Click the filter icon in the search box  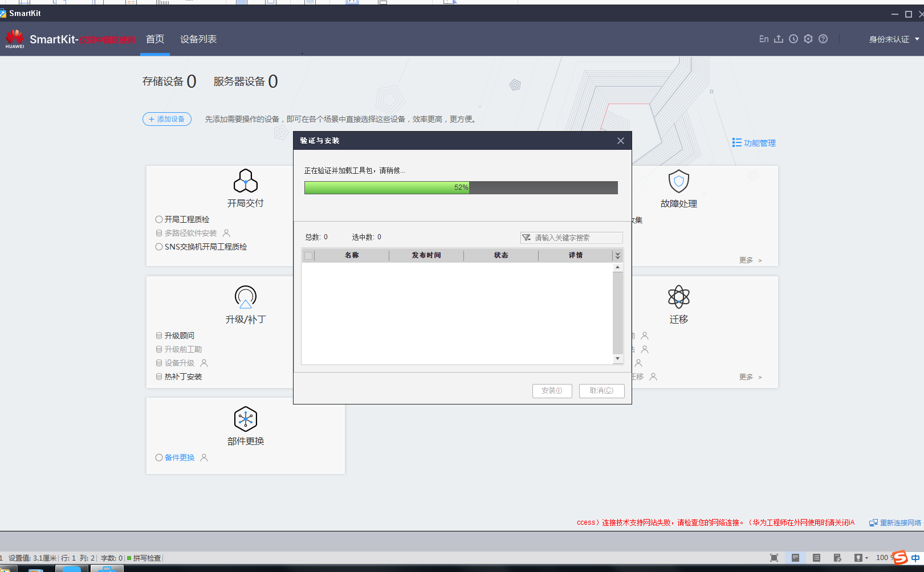(x=527, y=238)
